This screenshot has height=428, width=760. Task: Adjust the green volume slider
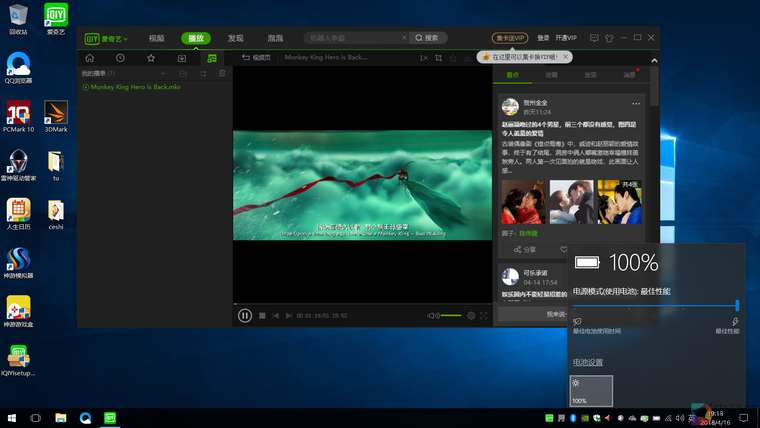451,316
